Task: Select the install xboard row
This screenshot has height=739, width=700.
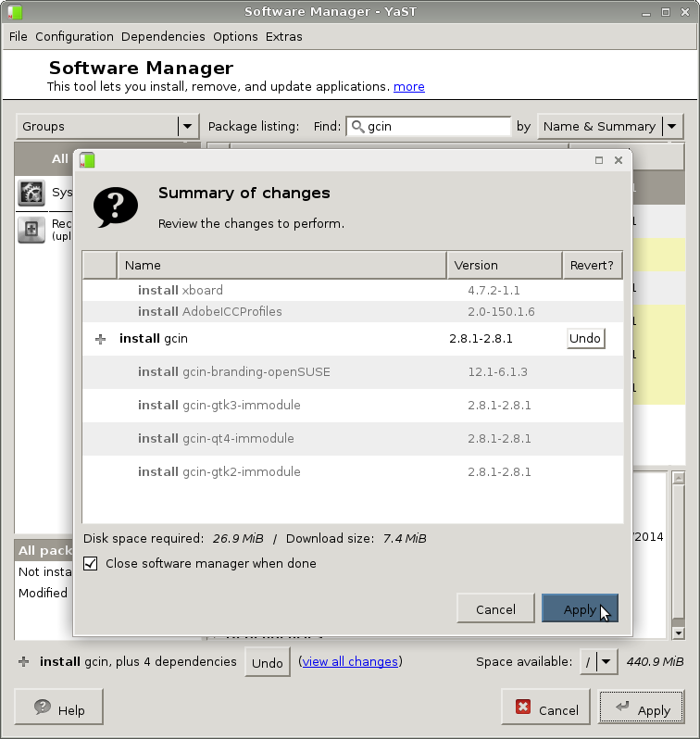Action: coord(353,291)
